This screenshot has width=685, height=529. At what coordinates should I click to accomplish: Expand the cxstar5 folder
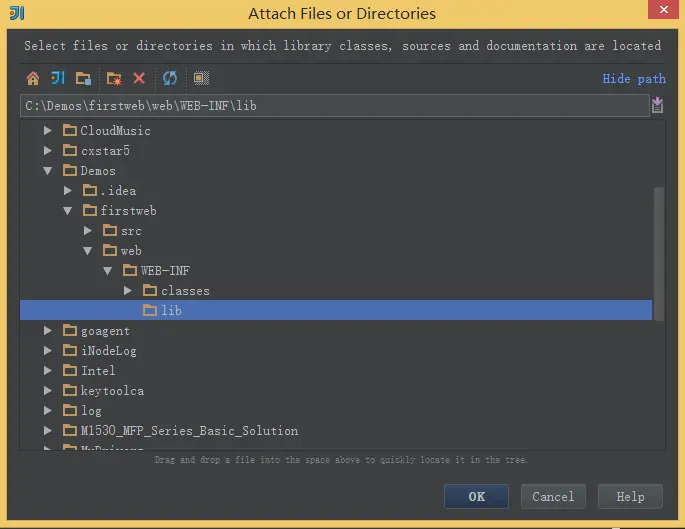pos(48,151)
